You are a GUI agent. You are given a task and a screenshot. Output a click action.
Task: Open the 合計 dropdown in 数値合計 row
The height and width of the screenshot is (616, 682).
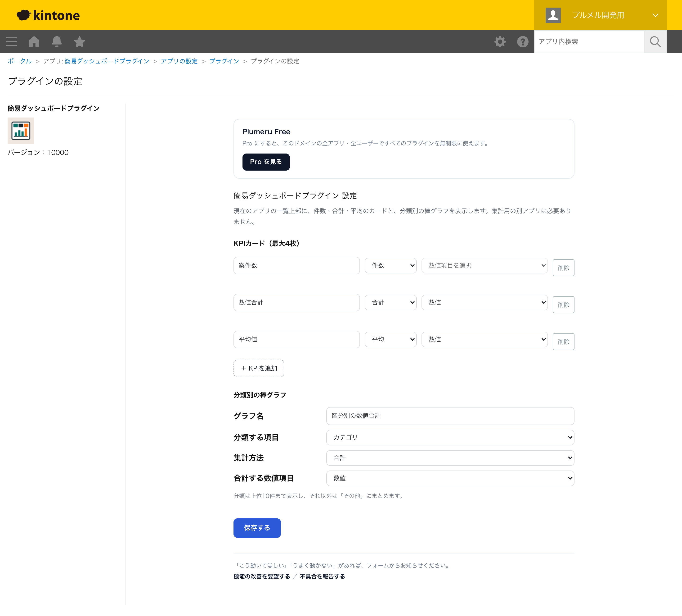tap(390, 302)
